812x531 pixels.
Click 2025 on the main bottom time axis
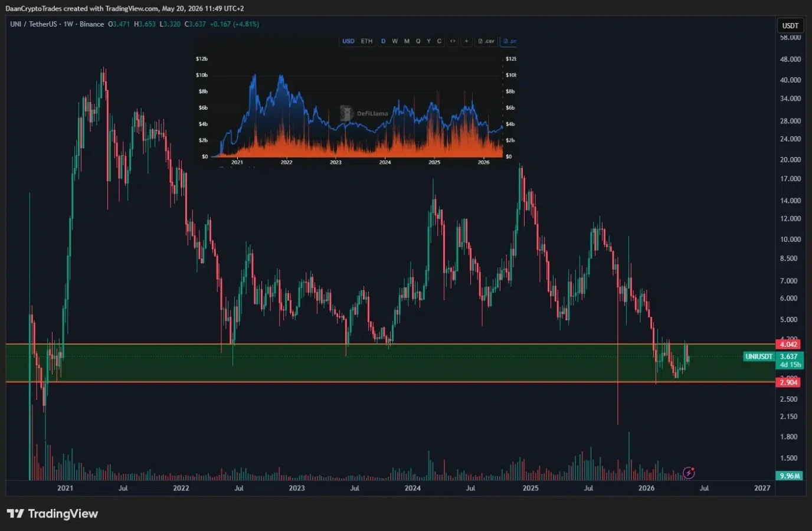[531, 488]
